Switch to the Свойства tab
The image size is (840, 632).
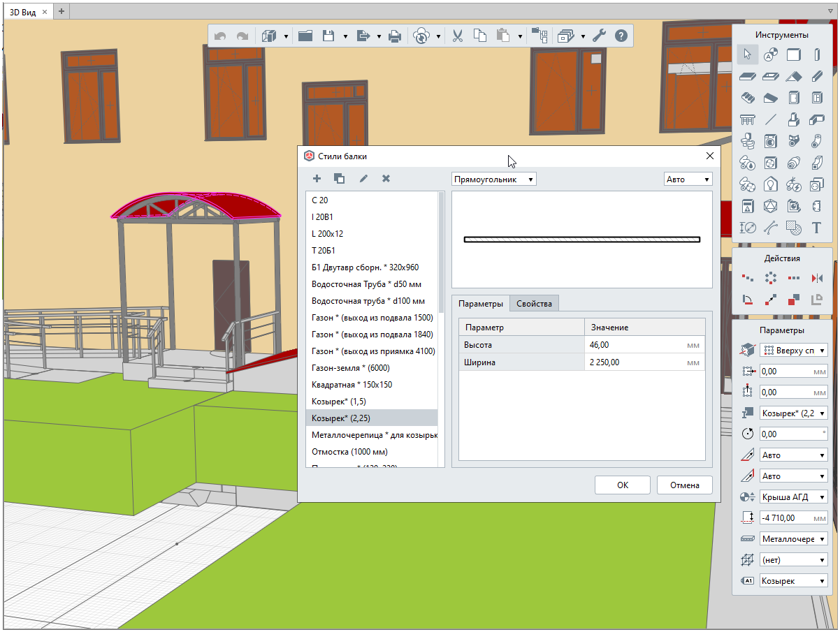pyautogui.click(x=534, y=304)
